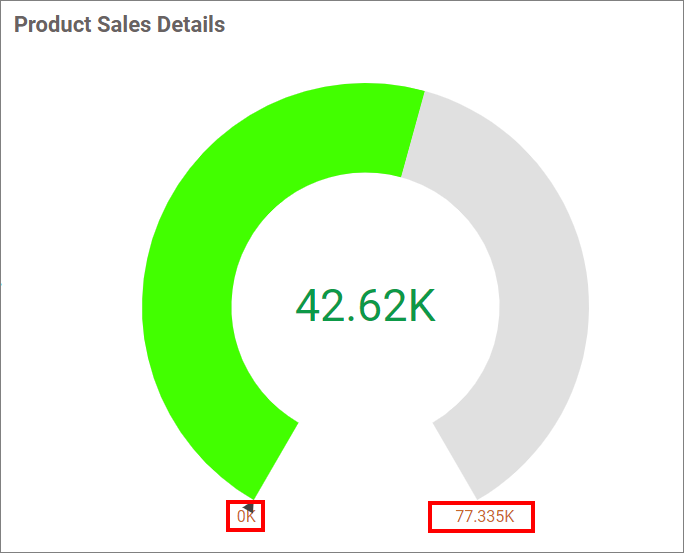Screen dimensions: 684x553
Task: Click the digit 4 in 42.62K
Action: tap(311, 306)
